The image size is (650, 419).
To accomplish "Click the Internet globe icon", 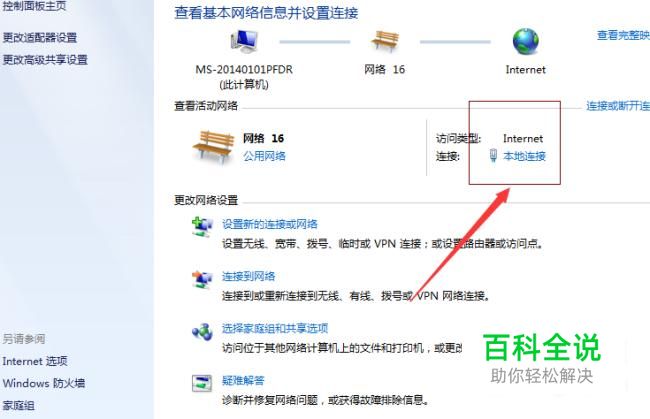I will click(526, 41).
